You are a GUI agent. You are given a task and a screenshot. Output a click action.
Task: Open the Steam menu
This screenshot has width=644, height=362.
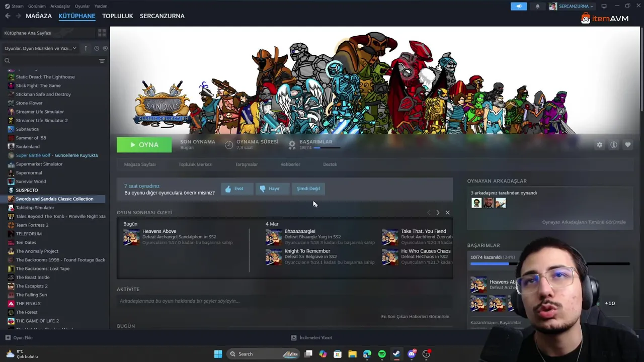click(x=14, y=6)
